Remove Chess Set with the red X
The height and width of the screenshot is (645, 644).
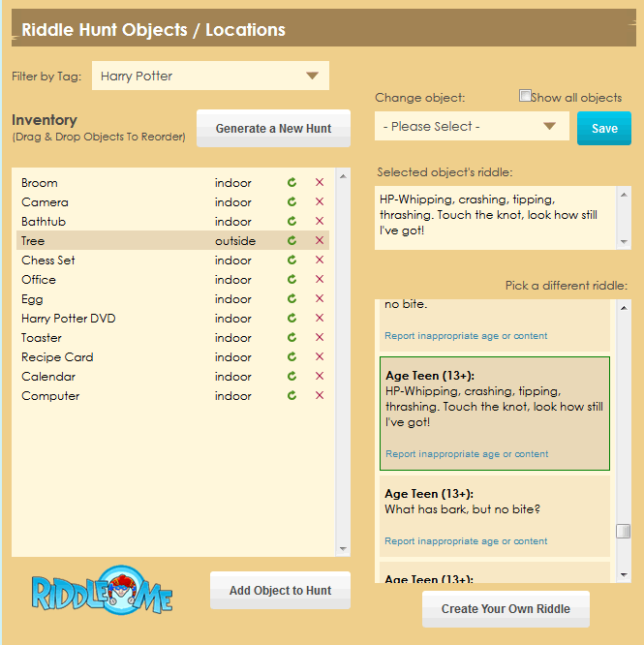point(320,261)
